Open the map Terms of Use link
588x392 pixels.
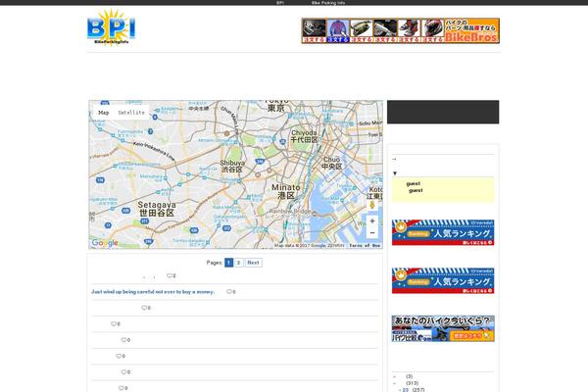365,245
